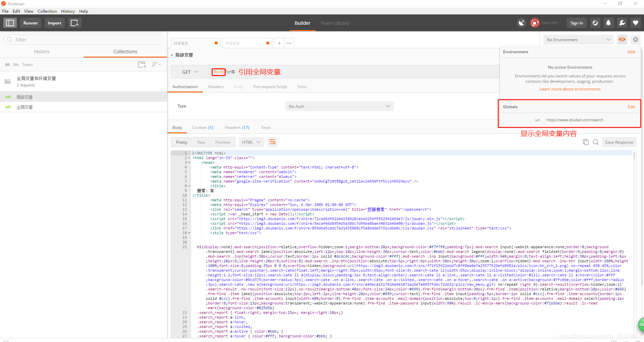Collapse code fold at line 8
Screen dimensions: 644x342
click(189, 186)
